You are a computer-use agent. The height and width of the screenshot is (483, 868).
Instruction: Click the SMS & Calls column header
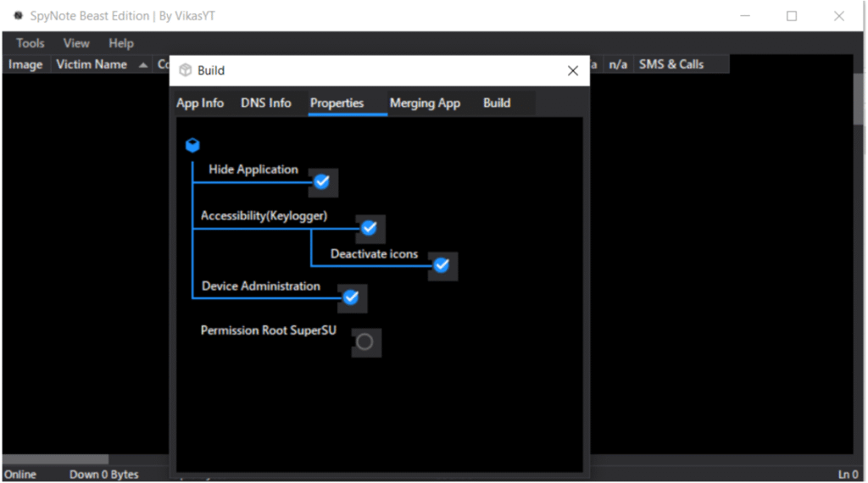click(671, 64)
